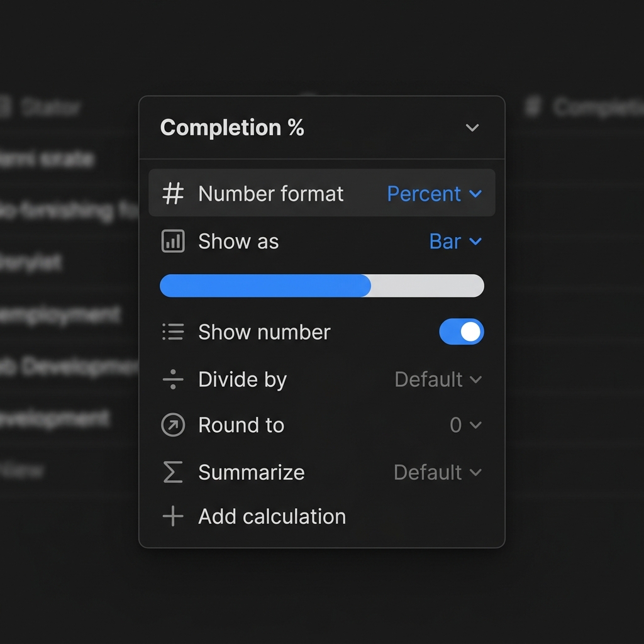
Task: Click the bar chart icon beside Show as
Action: tap(173, 241)
